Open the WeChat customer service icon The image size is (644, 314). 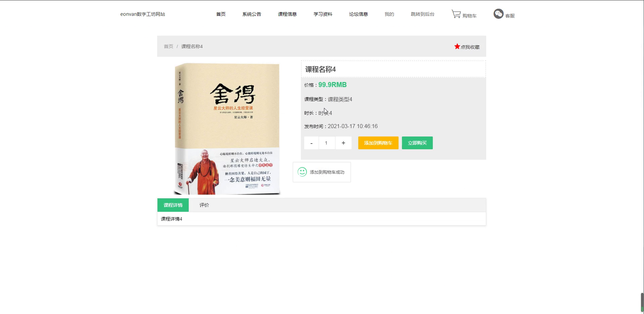click(x=498, y=14)
